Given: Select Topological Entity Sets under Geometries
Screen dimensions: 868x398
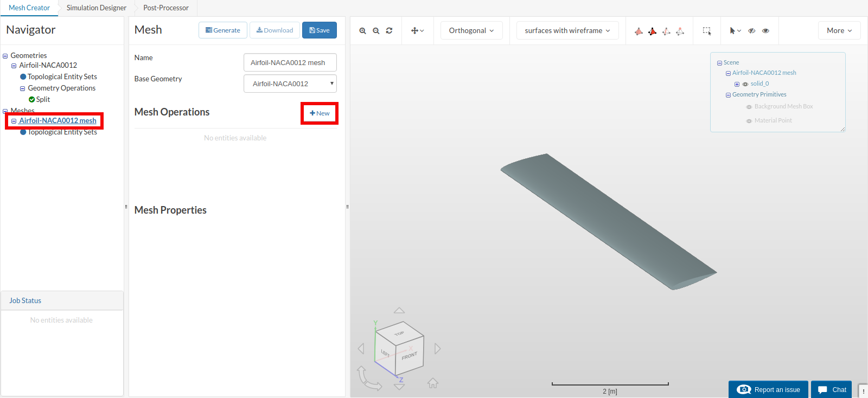Looking at the screenshot, I should click(62, 76).
